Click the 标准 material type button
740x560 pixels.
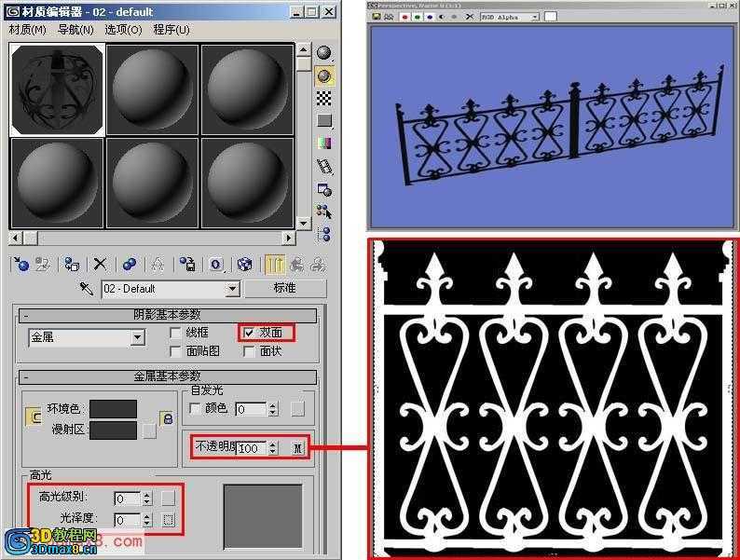click(285, 288)
